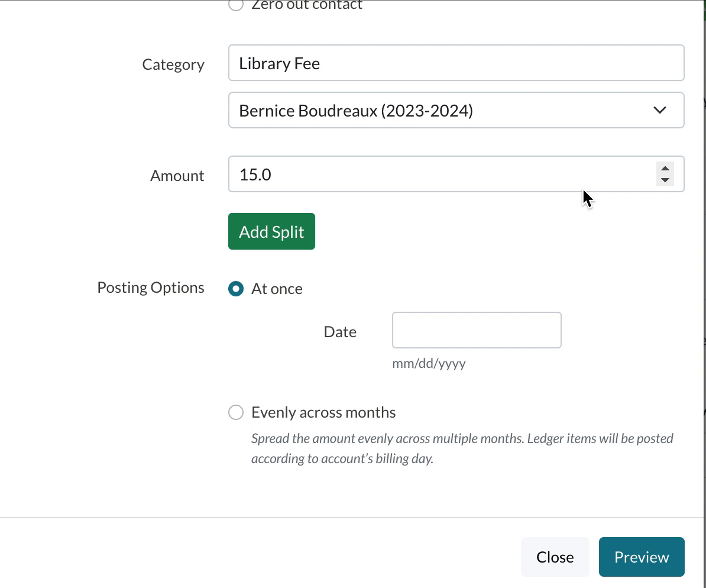
Task: Select the Zero out contact option
Action: [x=235, y=5]
